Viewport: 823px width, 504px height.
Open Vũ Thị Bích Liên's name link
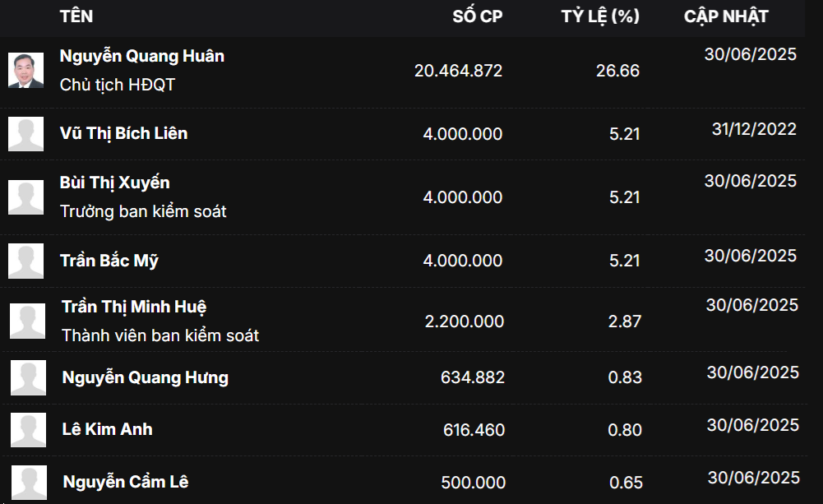point(123,133)
